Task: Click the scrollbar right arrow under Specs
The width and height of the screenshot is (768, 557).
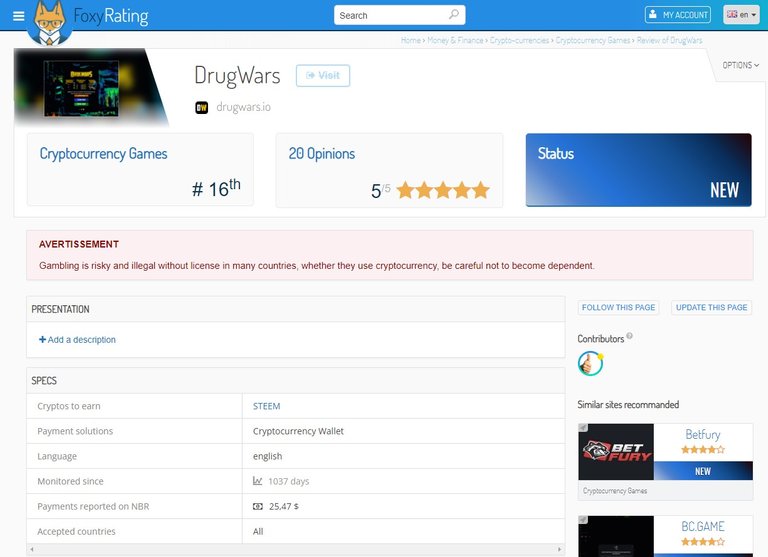Action: 560,549
